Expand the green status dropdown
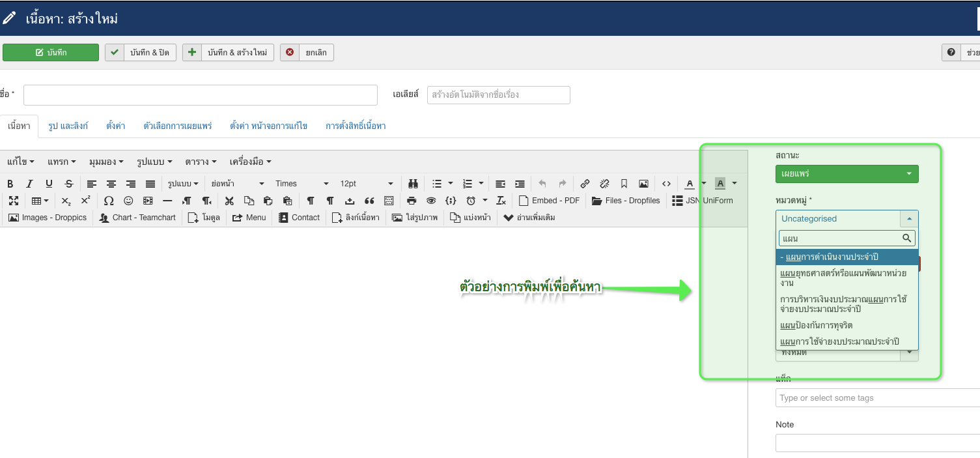980x458 pixels. coord(847,174)
